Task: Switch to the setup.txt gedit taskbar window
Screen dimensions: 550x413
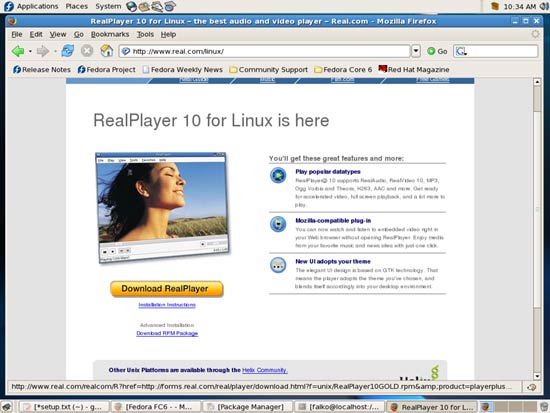Action: tap(63, 407)
